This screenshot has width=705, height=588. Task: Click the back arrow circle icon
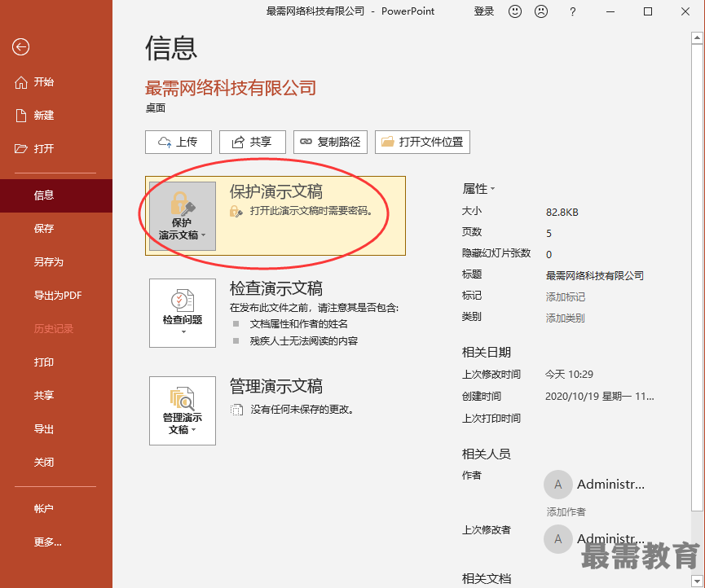point(20,46)
